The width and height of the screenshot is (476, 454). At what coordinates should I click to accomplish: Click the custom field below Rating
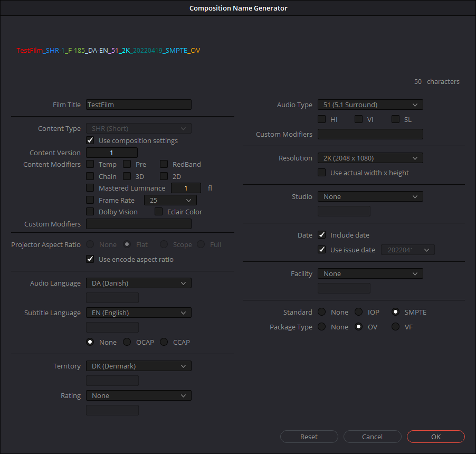click(112, 410)
